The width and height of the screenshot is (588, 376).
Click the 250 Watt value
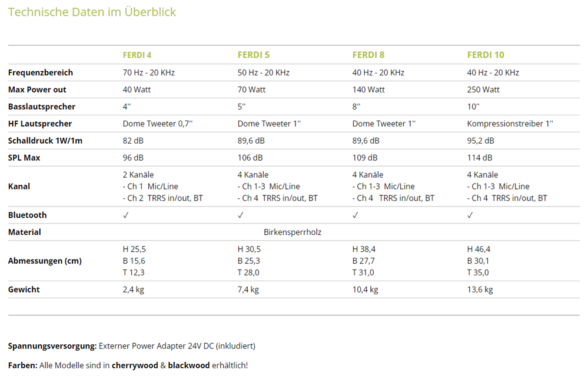pos(483,89)
